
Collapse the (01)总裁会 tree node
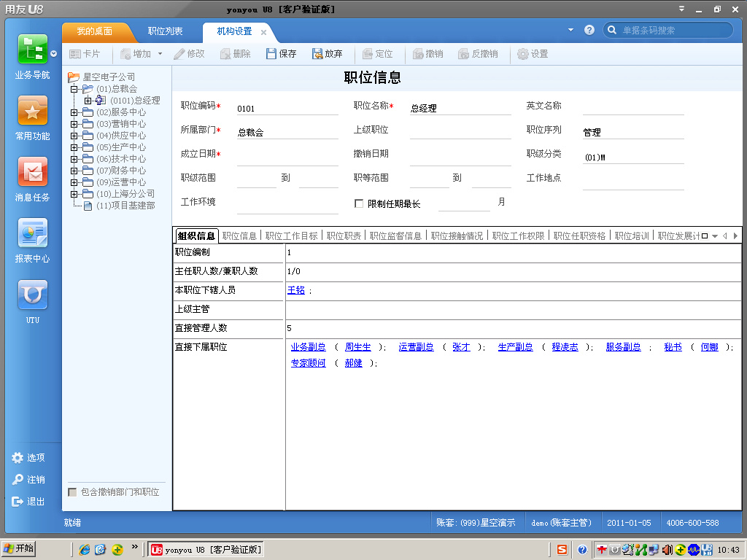pyautogui.click(x=74, y=89)
